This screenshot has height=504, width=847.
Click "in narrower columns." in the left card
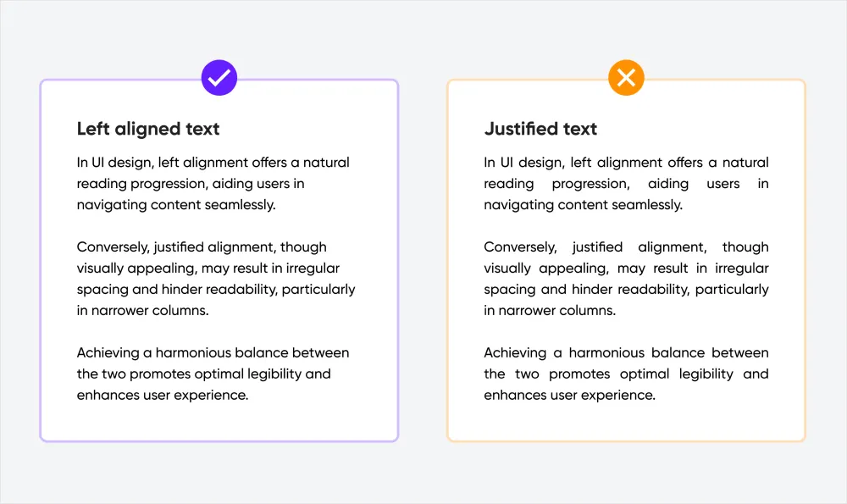click(142, 311)
